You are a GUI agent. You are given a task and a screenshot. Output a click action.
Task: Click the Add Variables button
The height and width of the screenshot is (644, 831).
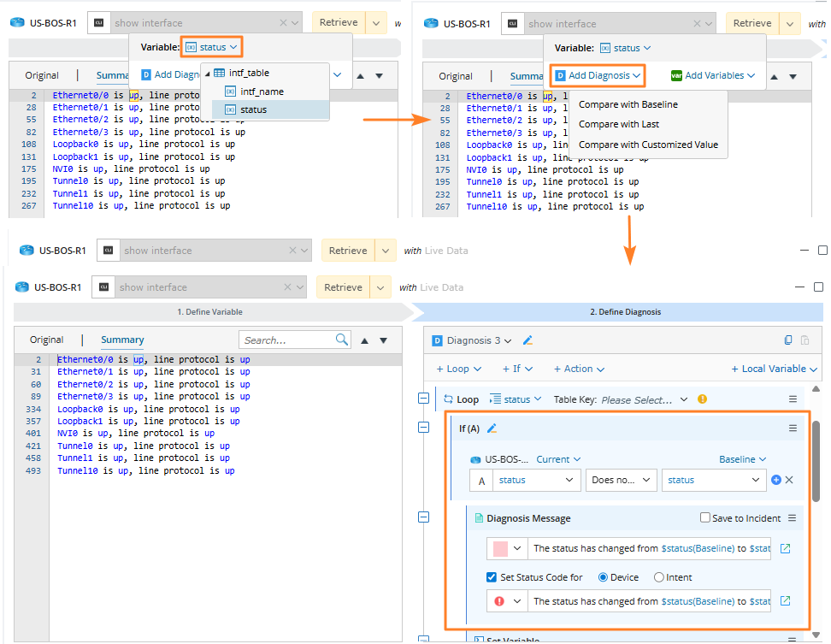coord(713,75)
